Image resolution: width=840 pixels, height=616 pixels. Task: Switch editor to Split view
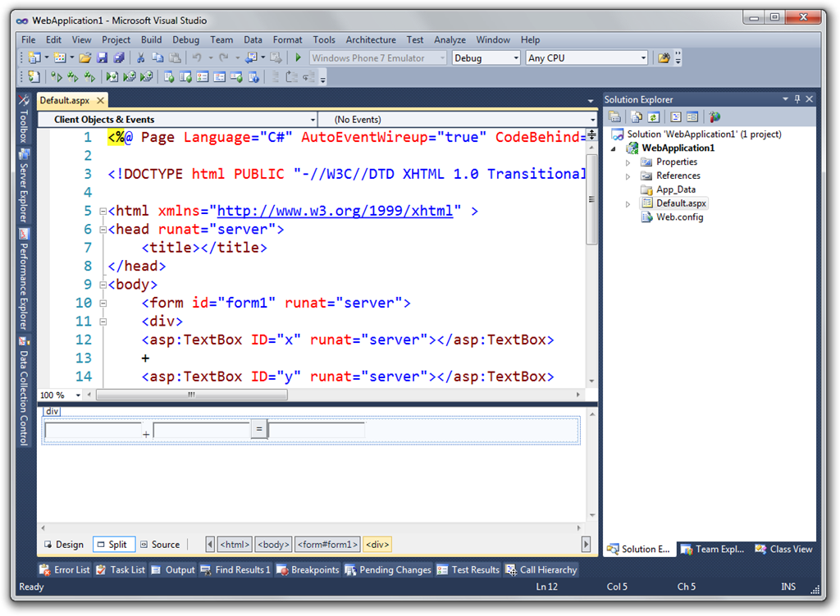[x=113, y=544]
